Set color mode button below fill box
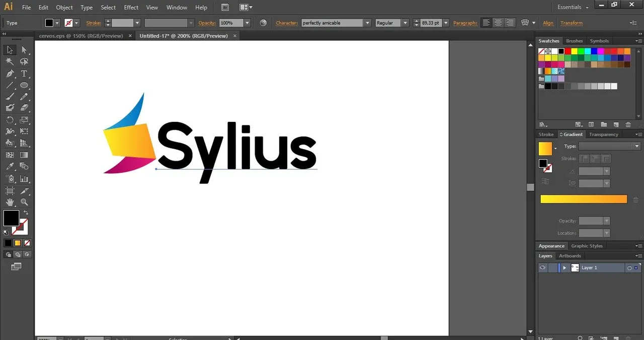This screenshot has height=340, width=644. [8, 243]
